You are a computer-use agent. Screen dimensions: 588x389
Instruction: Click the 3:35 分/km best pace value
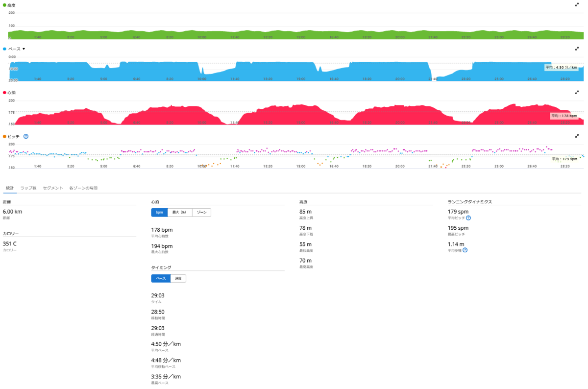tap(166, 376)
